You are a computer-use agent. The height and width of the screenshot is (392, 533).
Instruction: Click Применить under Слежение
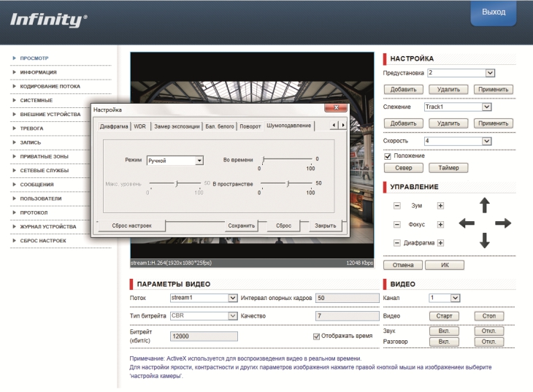[x=494, y=123]
